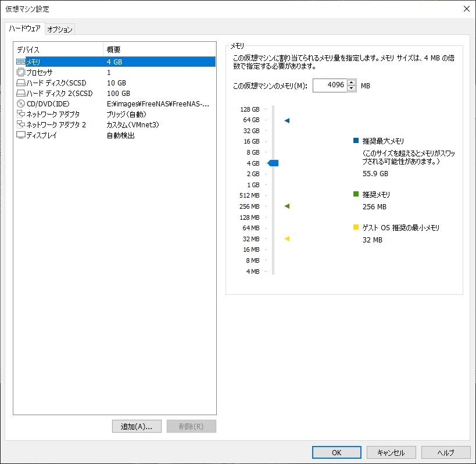This screenshot has height=464, width=476.
Task: Select the ネットワーク アダプタ 2 row
Action: click(116, 124)
